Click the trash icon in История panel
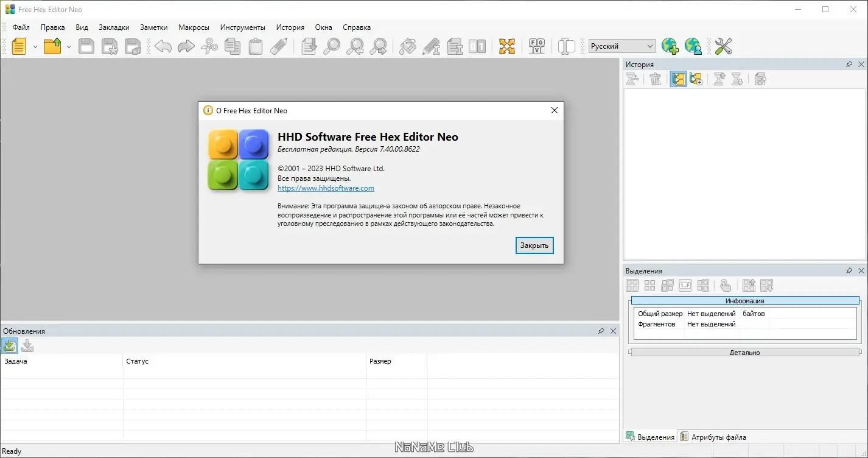The width and height of the screenshot is (868, 458). tap(656, 79)
